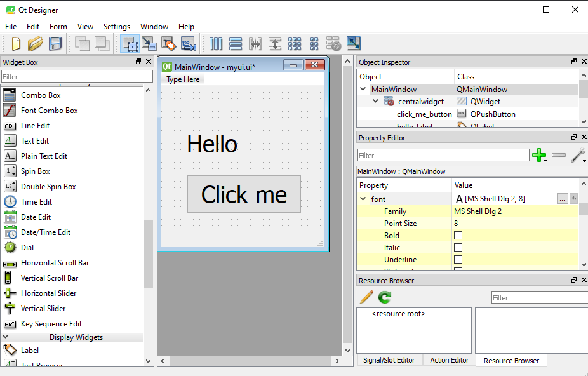Click the Adjust Size toolbar icon

[x=354, y=44]
